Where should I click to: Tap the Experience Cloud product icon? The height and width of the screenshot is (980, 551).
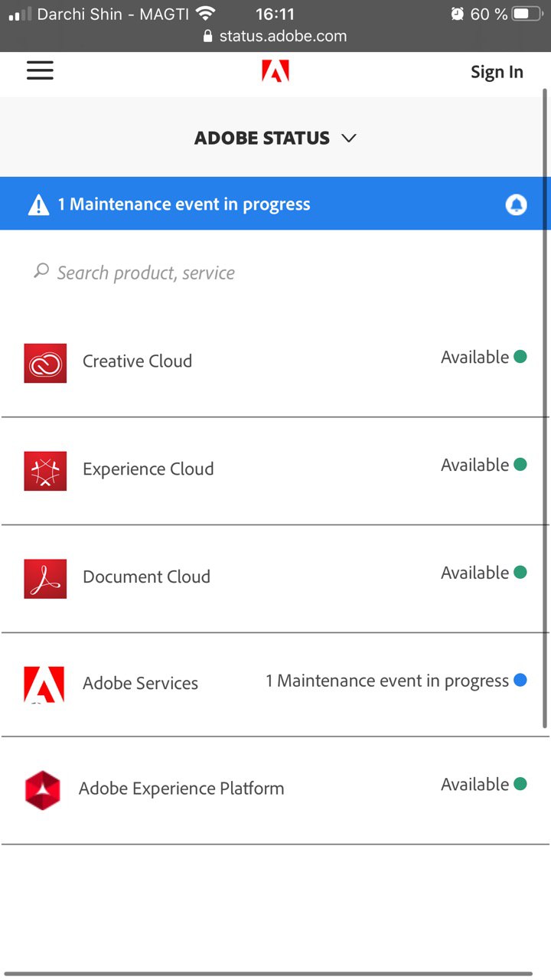(x=45, y=471)
